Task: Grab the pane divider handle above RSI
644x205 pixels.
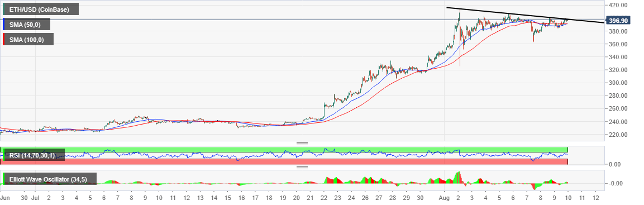Action: [x=302, y=144]
